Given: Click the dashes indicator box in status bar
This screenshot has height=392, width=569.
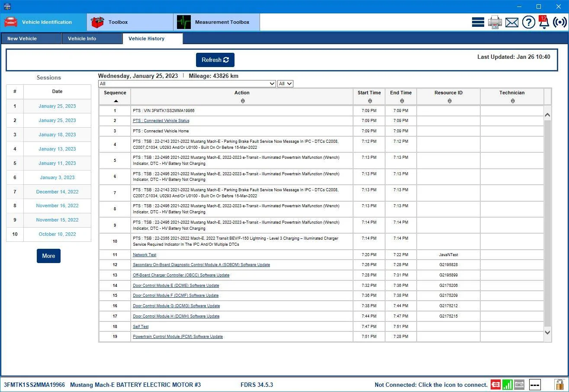Looking at the screenshot, I should [535, 384].
